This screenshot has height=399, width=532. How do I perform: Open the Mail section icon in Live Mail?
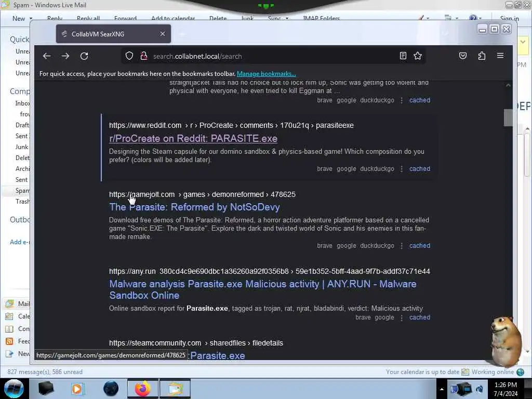pyautogui.click(x=9, y=303)
